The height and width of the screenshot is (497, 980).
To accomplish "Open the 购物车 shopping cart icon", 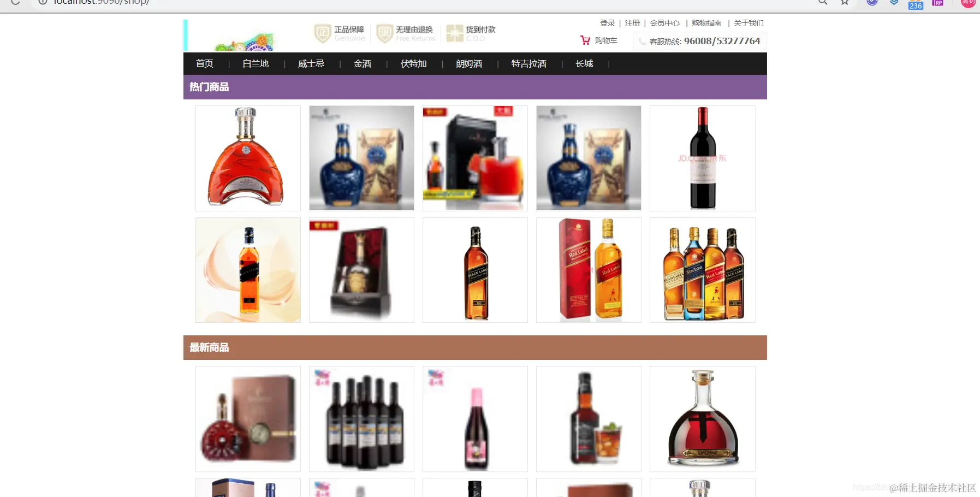I will (585, 40).
